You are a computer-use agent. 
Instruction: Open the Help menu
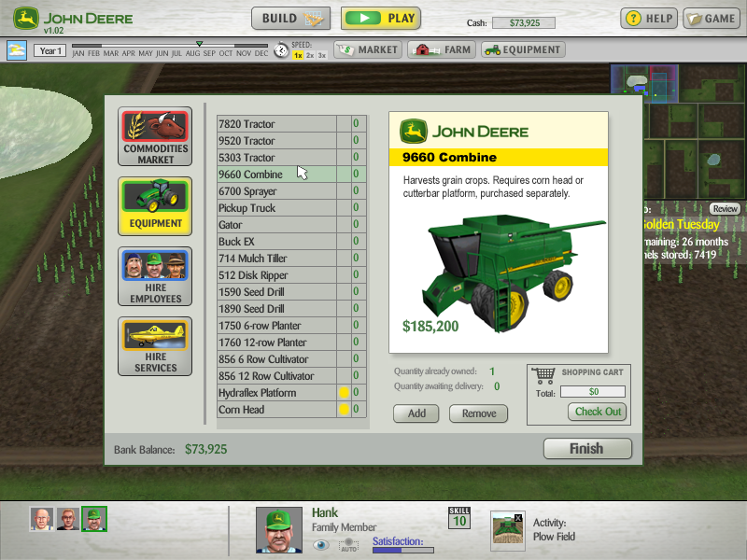coord(649,19)
